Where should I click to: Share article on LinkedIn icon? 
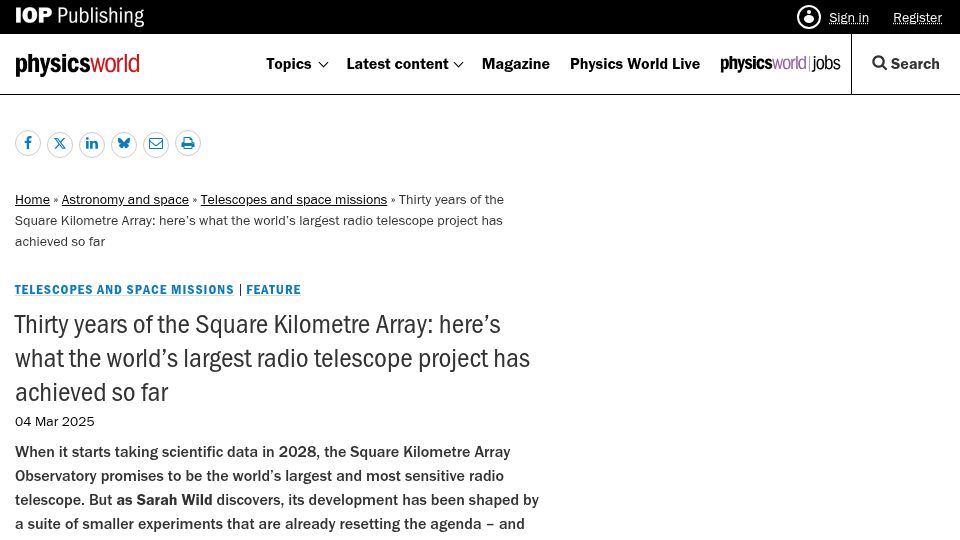point(92,144)
